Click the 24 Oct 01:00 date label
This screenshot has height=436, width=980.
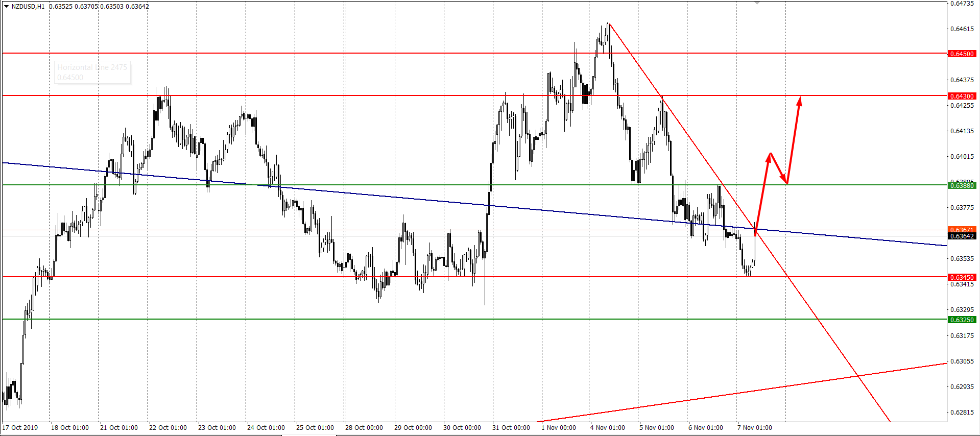[266, 428]
